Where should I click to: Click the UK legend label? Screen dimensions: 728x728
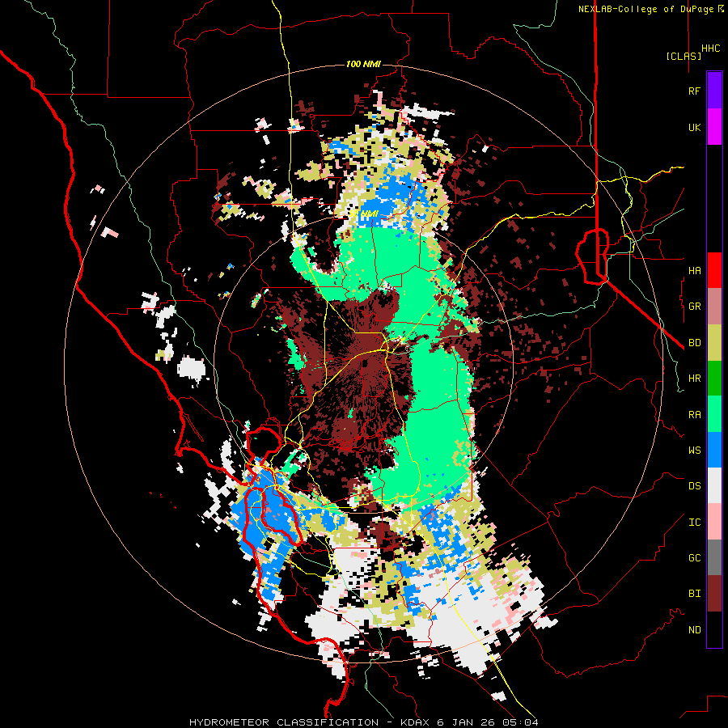[694, 127]
